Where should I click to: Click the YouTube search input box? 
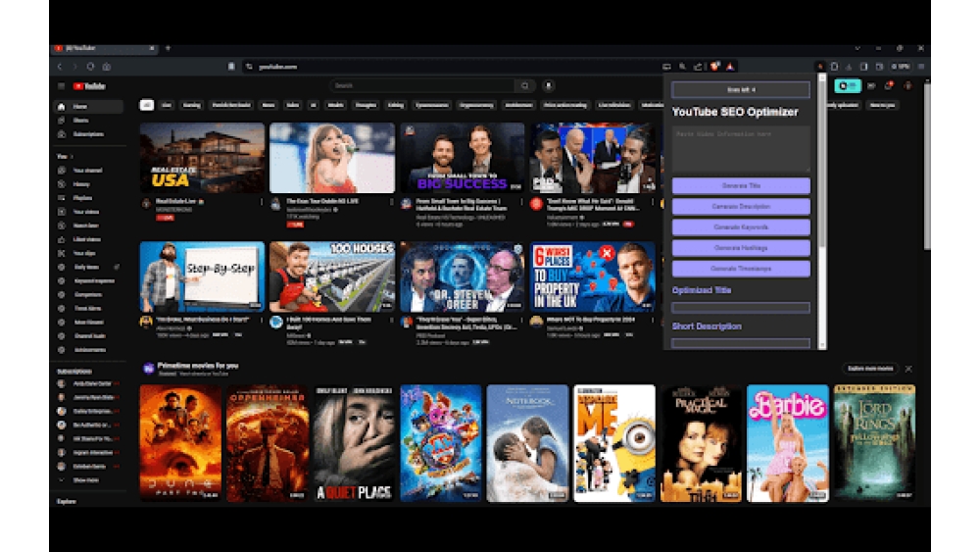(x=422, y=85)
